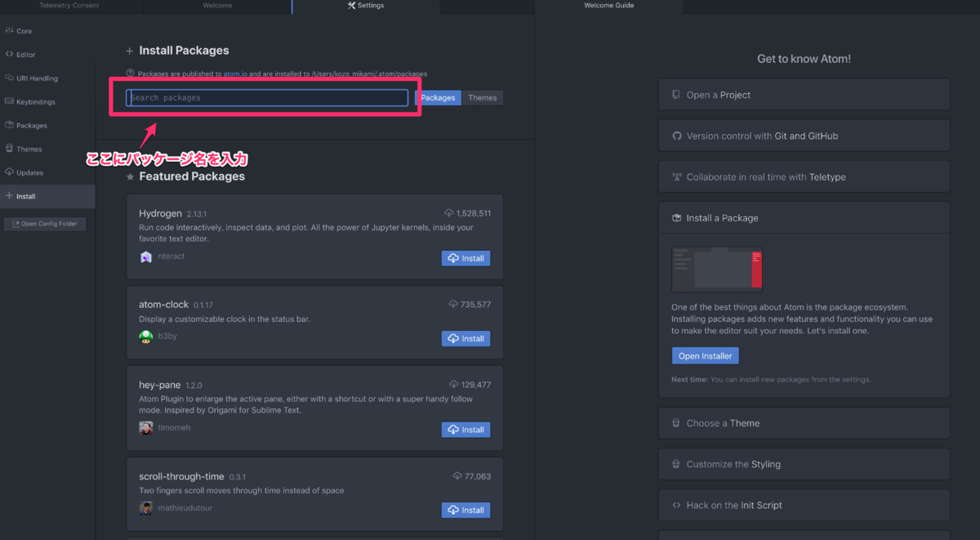Click the scroll-through-time download count icon
The image size is (980, 540).
(457, 475)
